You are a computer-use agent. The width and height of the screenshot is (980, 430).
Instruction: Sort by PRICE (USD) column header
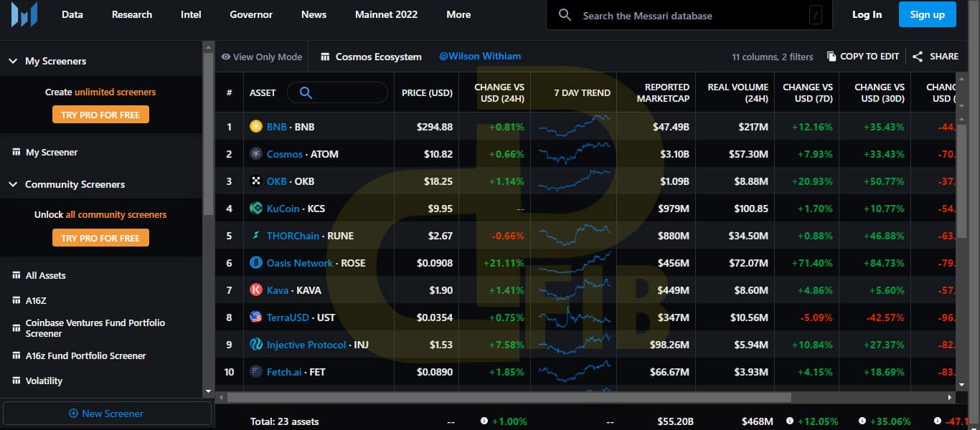(427, 92)
